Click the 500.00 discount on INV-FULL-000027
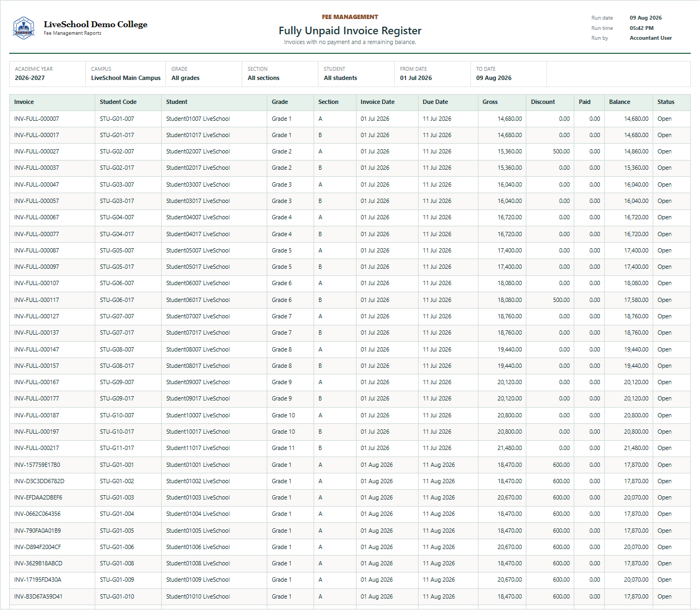This screenshot has width=700, height=610. tap(561, 151)
